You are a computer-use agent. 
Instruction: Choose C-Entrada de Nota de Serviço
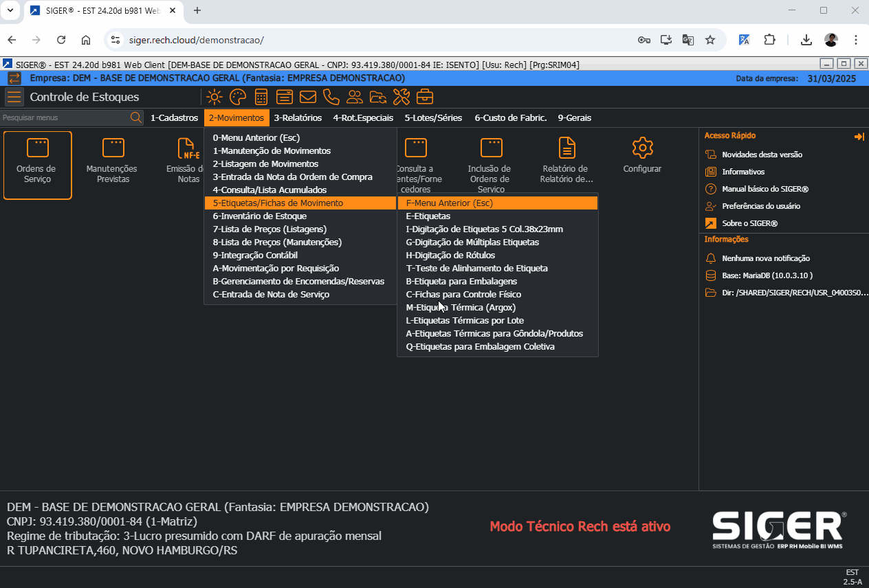(x=300, y=294)
